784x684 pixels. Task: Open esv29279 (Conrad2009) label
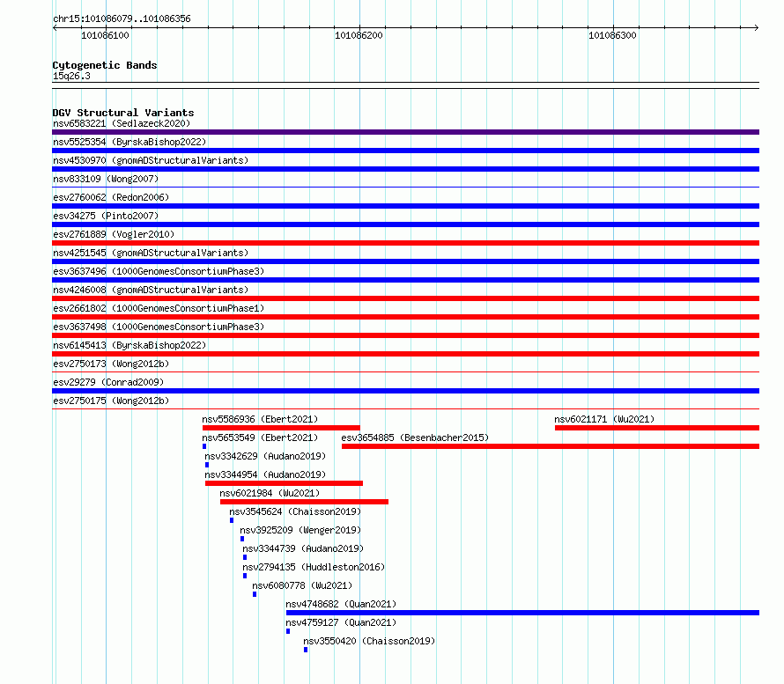[108, 382]
